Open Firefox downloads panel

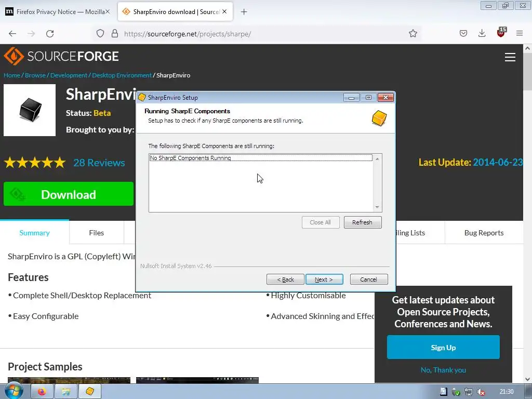[x=482, y=34]
